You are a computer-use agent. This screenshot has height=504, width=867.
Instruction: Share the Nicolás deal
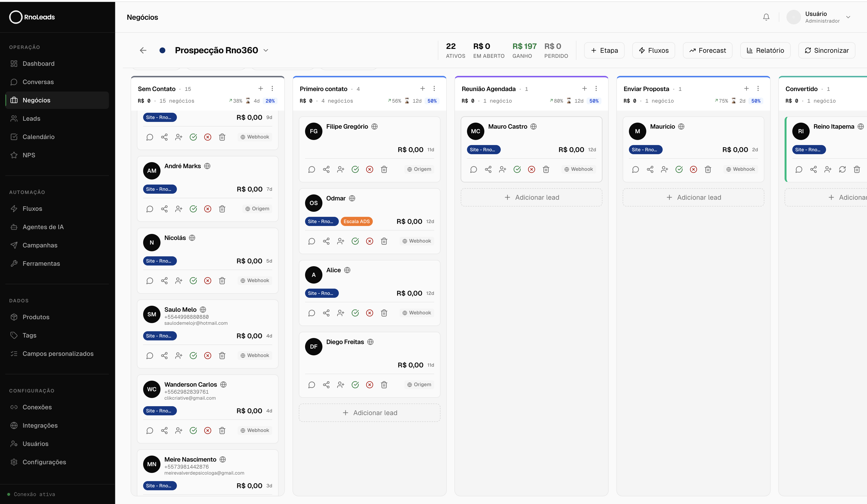[x=164, y=281]
